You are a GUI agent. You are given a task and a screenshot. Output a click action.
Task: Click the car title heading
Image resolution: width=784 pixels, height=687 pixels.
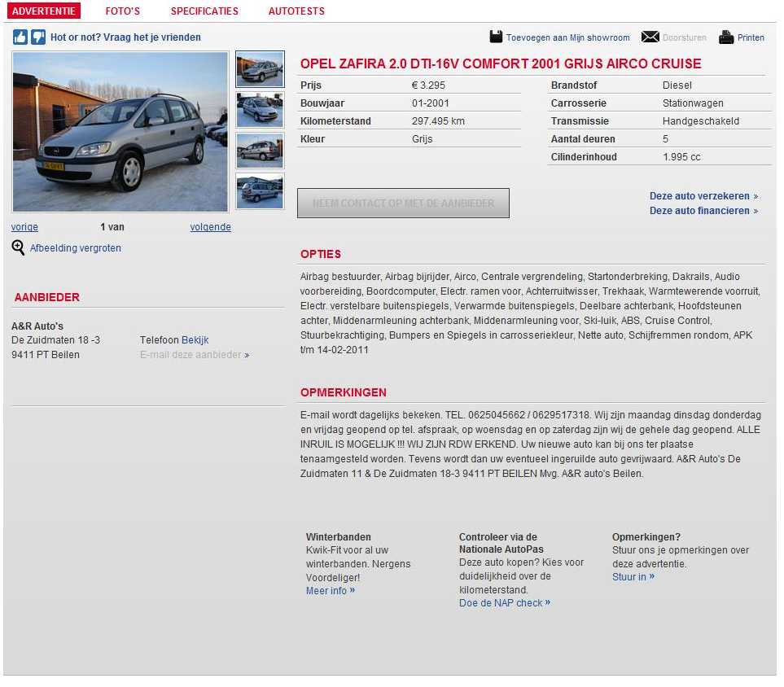coord(501,64)
